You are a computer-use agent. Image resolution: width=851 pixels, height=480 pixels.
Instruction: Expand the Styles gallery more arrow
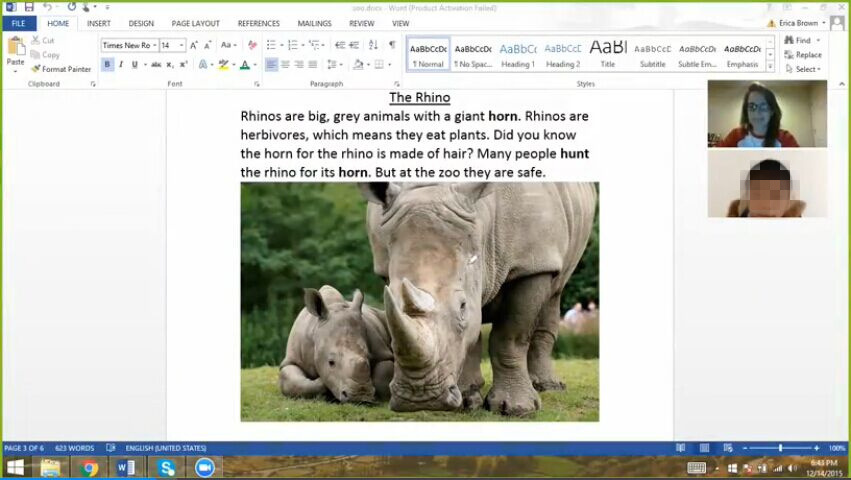[770, 66]
